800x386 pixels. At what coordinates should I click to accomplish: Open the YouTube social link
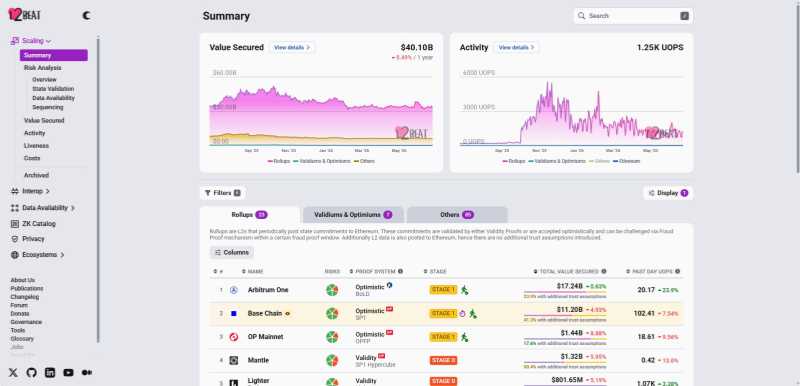tap(68, 373)
